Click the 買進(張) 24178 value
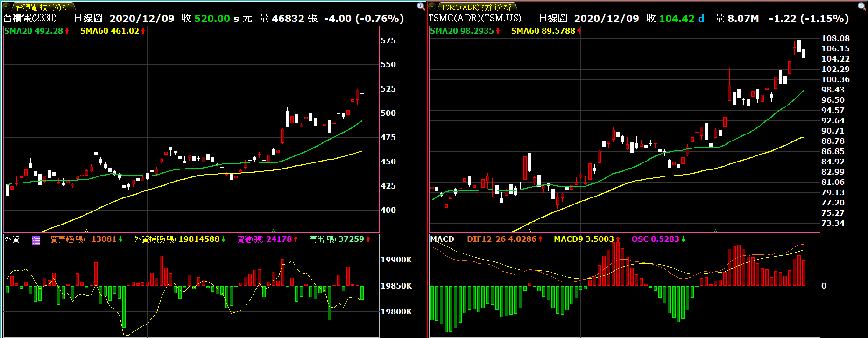Viewport: 868px width, 338px height. click(268, 239)
